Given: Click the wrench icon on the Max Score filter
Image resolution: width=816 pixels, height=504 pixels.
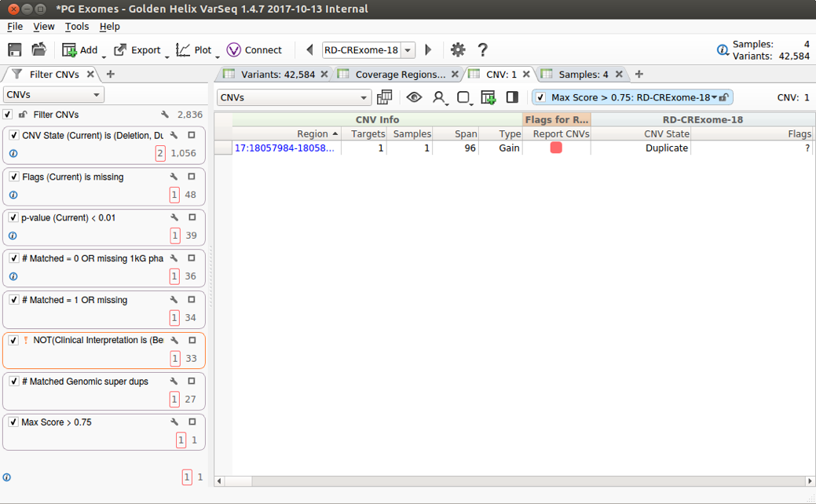Looking at the screenshot, I should pos(174,422).
